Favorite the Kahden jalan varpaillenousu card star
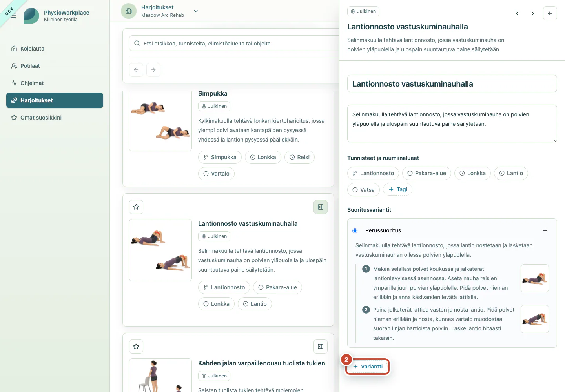565x392 pixels. (x=136, y=347)
